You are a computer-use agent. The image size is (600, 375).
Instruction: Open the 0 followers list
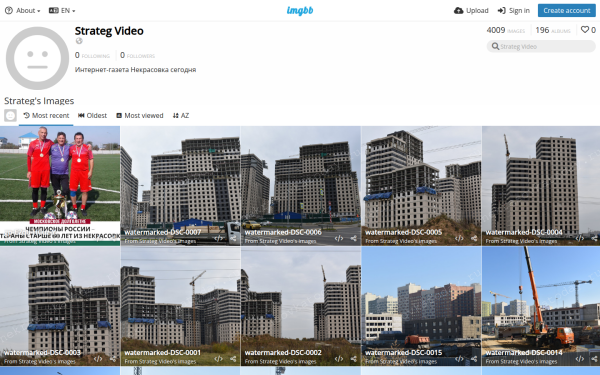tap(137, 55)
